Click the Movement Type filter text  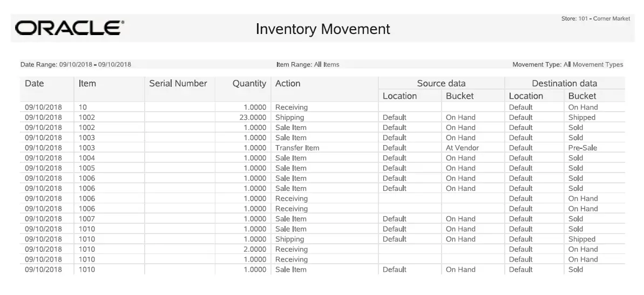(567, 64)
